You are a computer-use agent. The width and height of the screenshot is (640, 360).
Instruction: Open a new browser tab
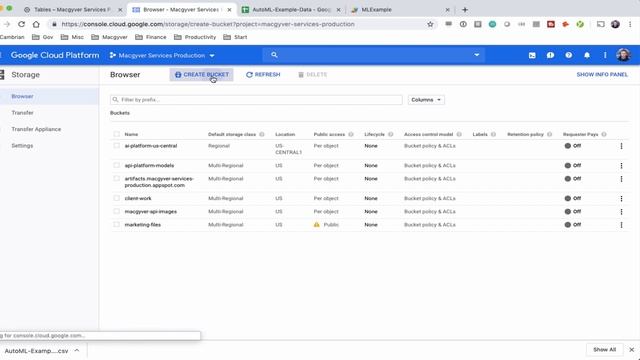point(464,9)
